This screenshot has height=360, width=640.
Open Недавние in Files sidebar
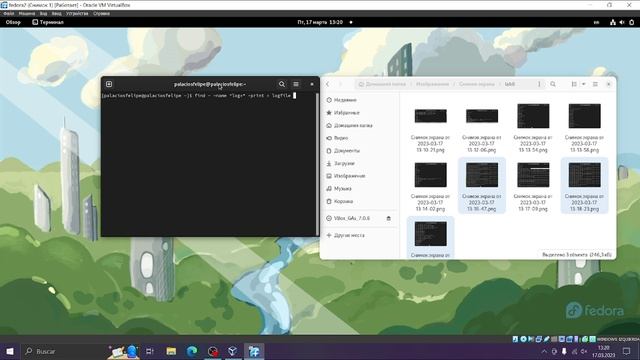click(342, 100)
